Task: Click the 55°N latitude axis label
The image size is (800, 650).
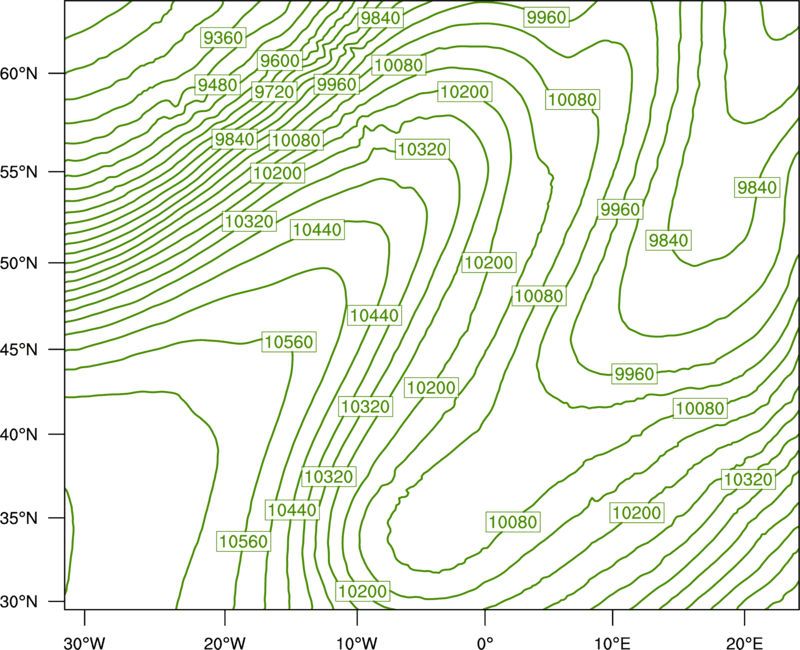Action: pos(19,172)
